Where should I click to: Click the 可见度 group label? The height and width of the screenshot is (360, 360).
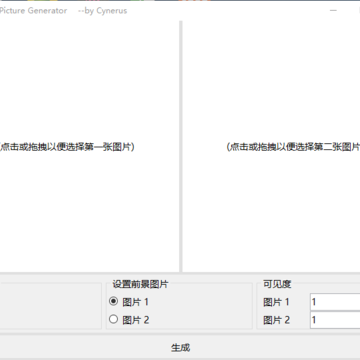coord(277,284)
